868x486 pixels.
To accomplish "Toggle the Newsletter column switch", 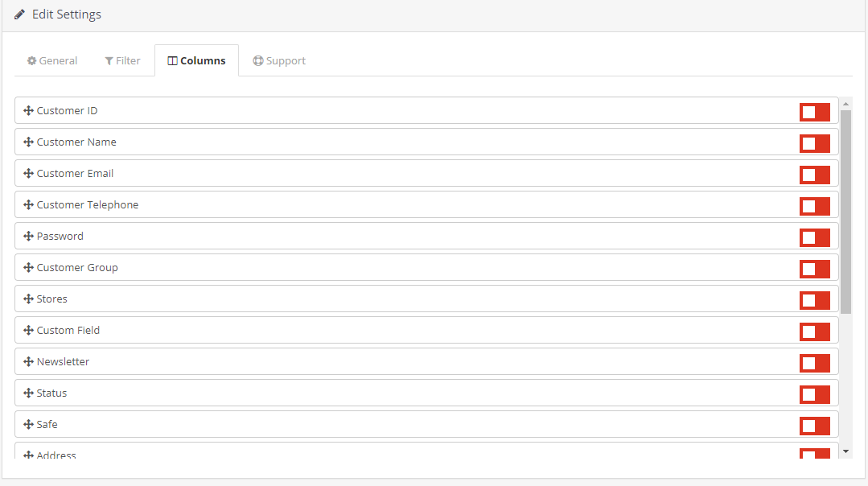I will [x=815, y=363].
